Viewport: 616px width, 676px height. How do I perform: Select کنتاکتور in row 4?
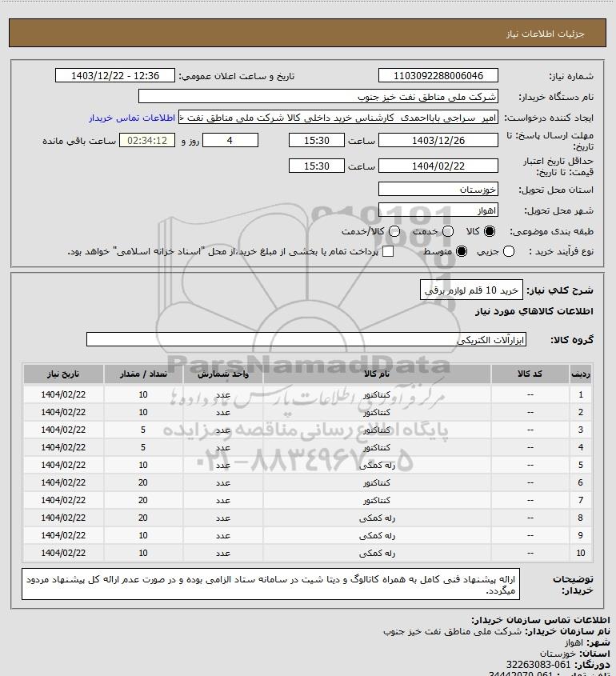377,447
